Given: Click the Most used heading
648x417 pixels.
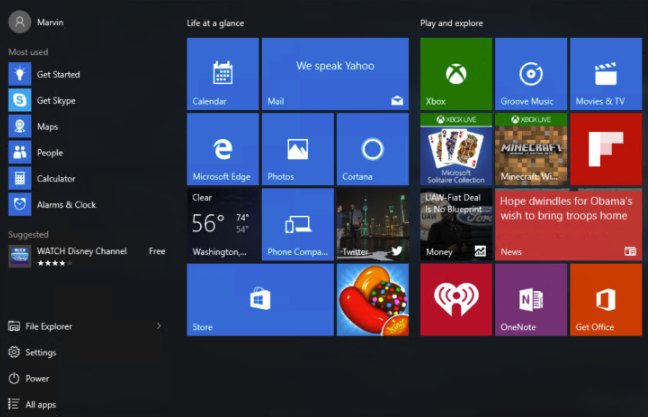Looking at the screenshot, I should click(28, 52).
